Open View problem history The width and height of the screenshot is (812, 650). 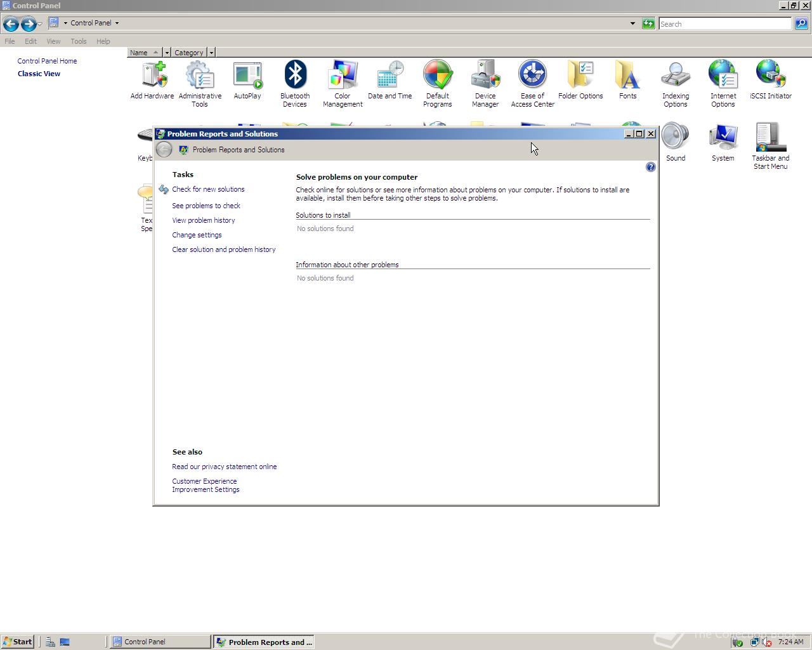[x=204, y=220]
